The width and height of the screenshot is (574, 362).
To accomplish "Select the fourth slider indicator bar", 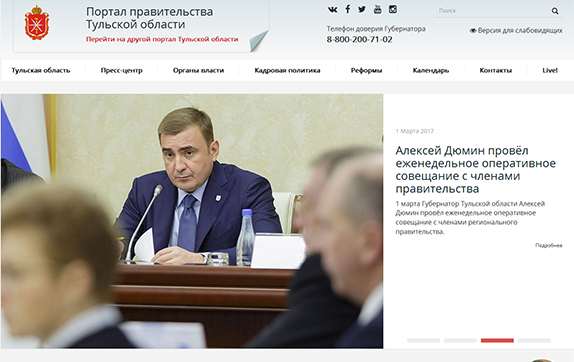I will (534, 340).
